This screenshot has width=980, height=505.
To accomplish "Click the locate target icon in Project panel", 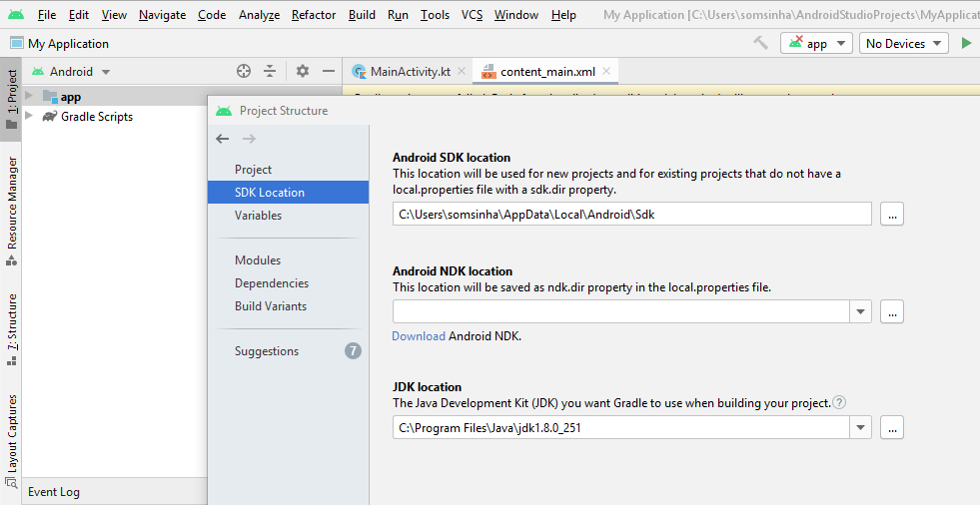I will (244, 71).
